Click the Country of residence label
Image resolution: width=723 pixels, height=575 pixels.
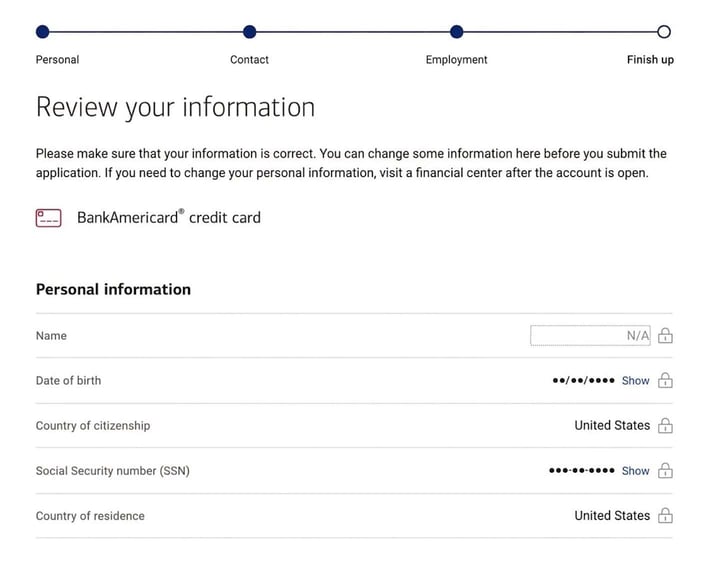tap(90, 516)
